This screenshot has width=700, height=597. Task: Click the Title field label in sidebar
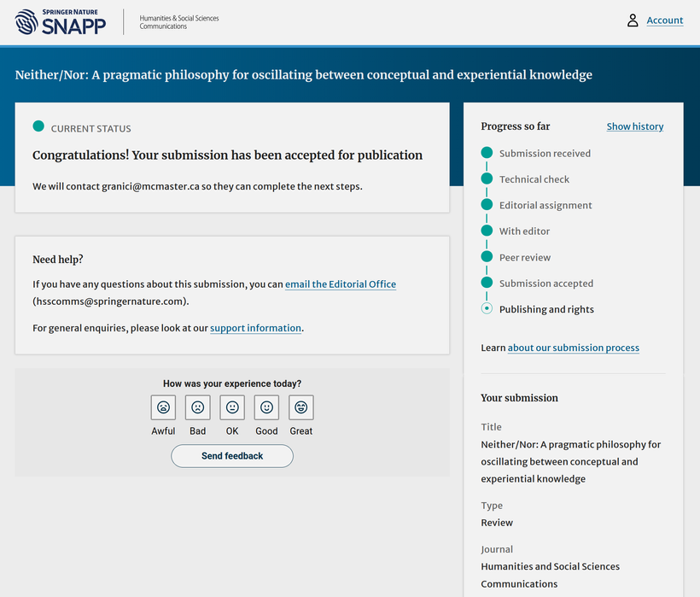coord(491,427)
